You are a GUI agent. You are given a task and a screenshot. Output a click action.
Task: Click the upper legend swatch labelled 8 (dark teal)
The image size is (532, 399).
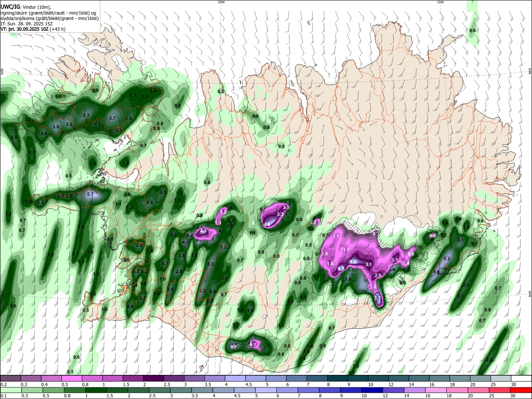click(x=337, y=378)
